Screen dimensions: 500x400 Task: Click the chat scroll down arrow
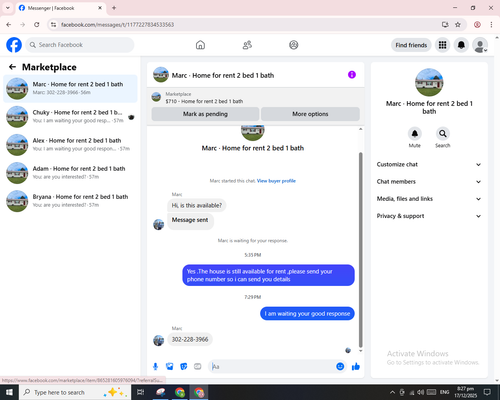[x=360, y=351]
